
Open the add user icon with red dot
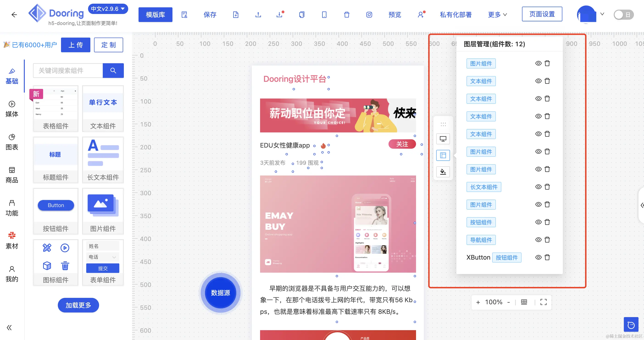click(x=421, y=14)
